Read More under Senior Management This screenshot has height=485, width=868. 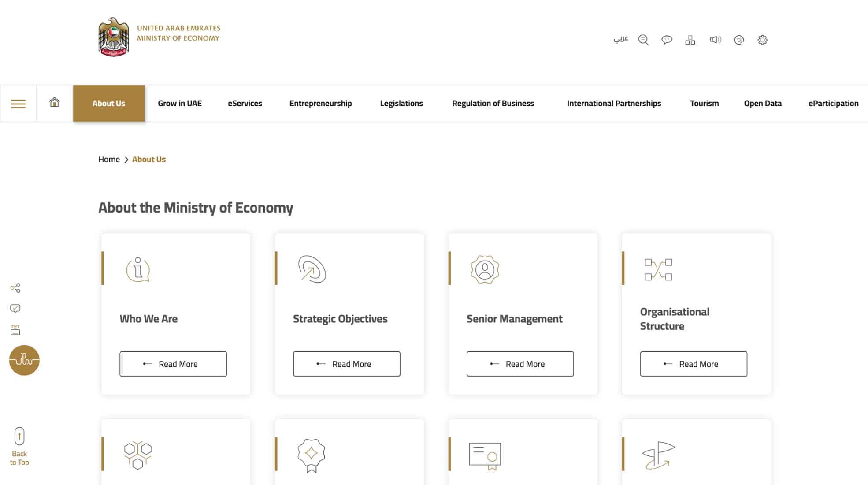point(519,364)
